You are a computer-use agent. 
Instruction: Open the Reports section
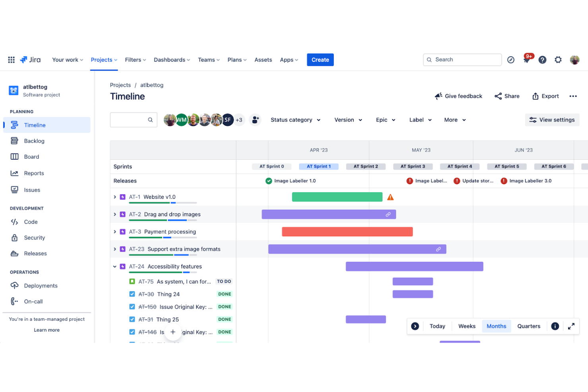(x=33, y=173)
